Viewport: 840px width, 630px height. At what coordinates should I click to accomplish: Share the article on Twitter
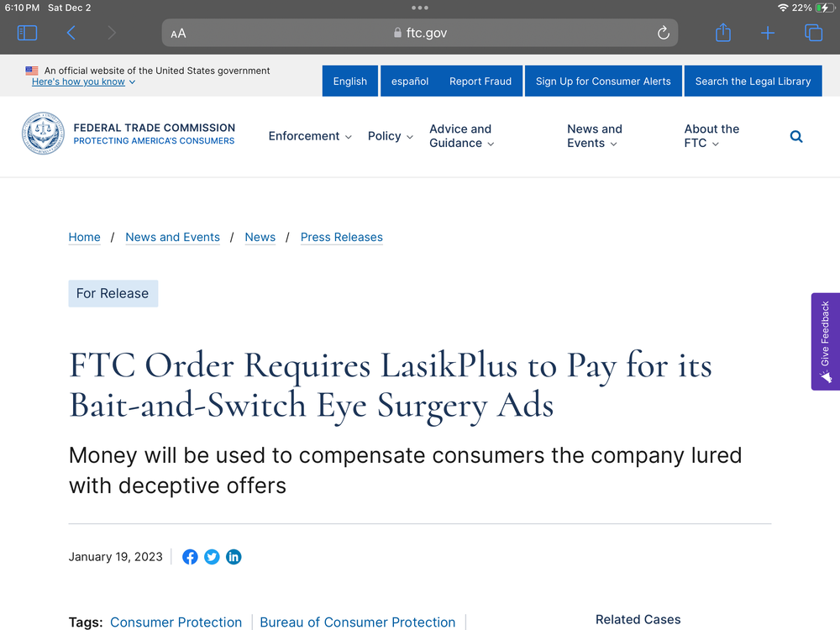(x=212, y=557)
